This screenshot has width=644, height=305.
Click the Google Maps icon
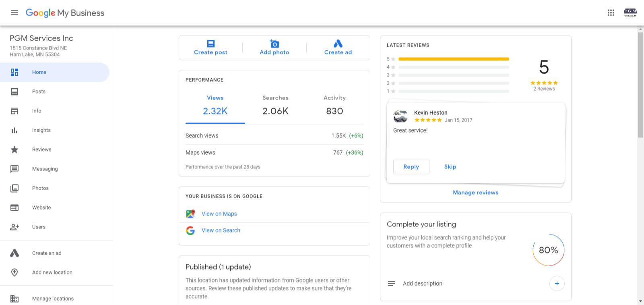190,214
